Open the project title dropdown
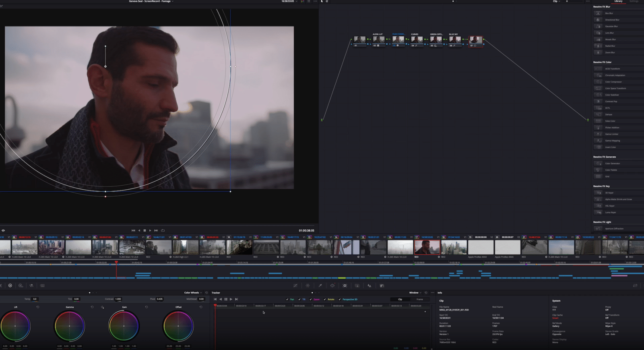 tap(151, 1)
